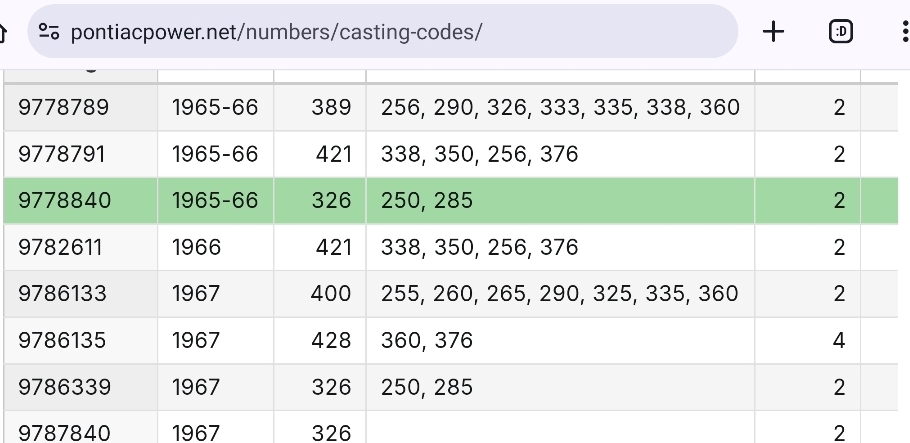Image resolution: width=910 pixels, height=443 pixels.
Task: Click horsepower list starting 255, 260, 265
Action: pyautogui.click(x=559, y=293)
